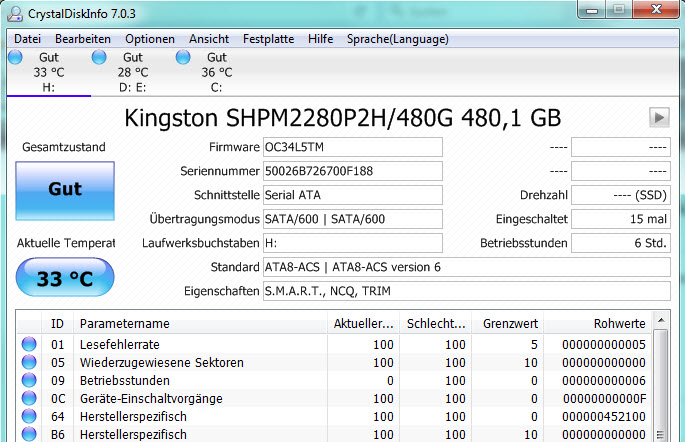Click status orb for attribute B6 row
The width and height of the screenshot is (685, 442).
coord(29,434)
